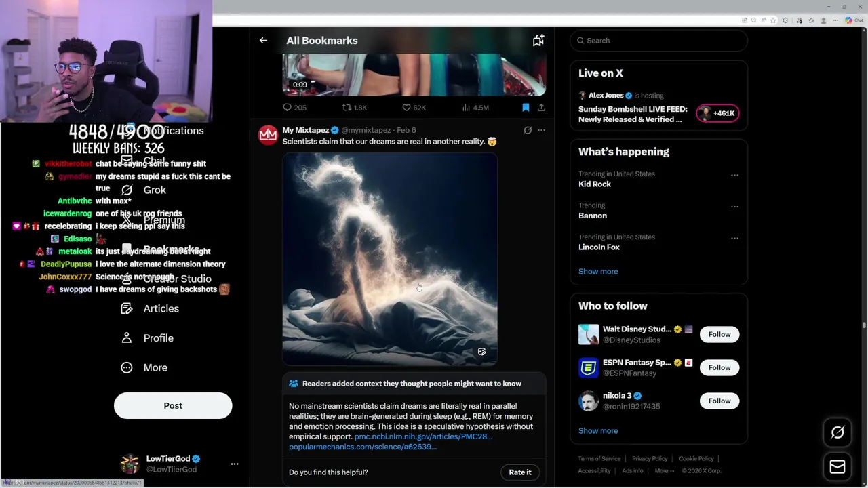Open Creator Studio in the left sidebar
The height and width of the screenshot is (488, 868).
(x=167, y=279)
